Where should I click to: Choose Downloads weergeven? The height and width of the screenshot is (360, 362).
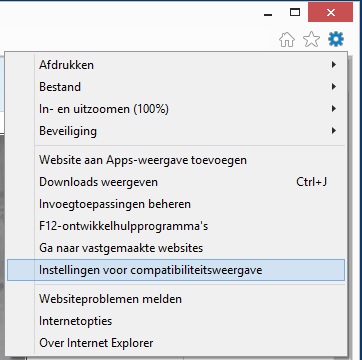tap(176, 182)
